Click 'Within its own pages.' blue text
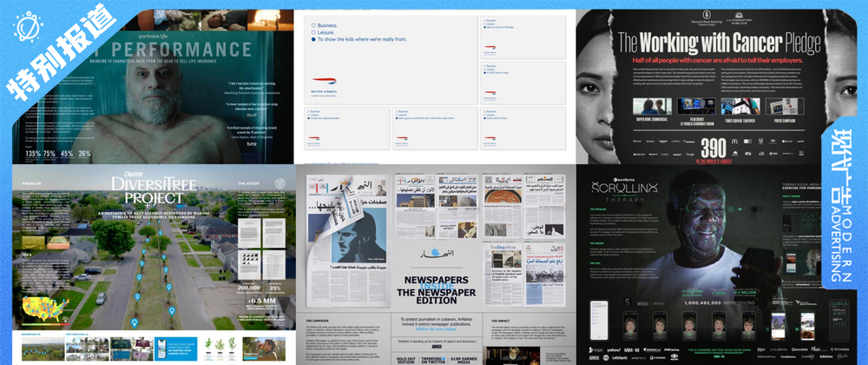This screenshot has width=868, height=365. (x=435, y=330)
